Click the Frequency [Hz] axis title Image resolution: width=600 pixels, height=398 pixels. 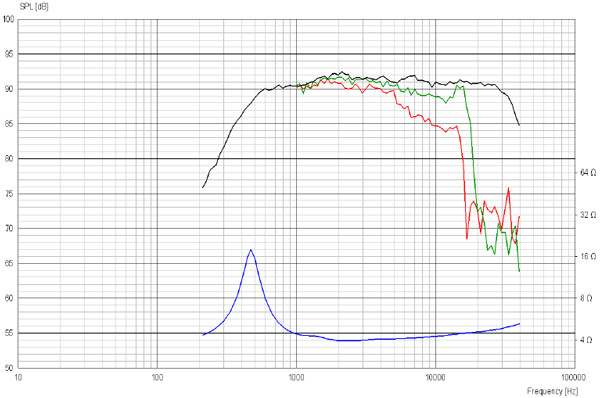click(x=552, y=391)
